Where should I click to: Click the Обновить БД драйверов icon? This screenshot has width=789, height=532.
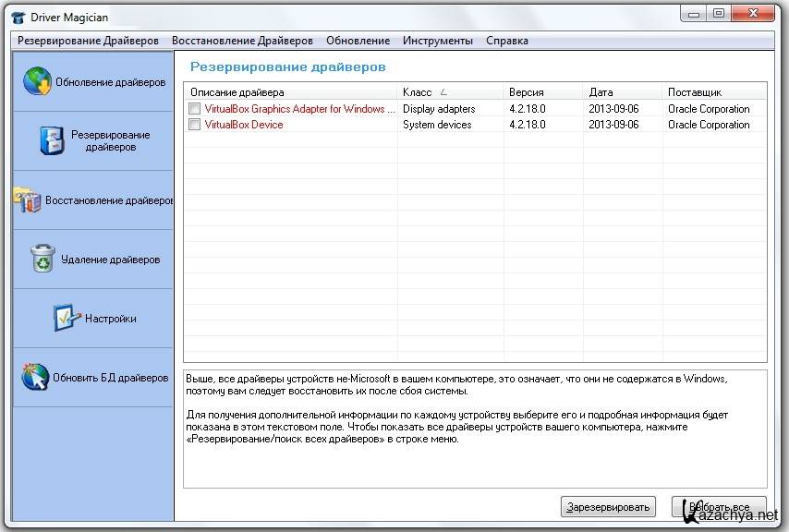[x=35, y=377]
